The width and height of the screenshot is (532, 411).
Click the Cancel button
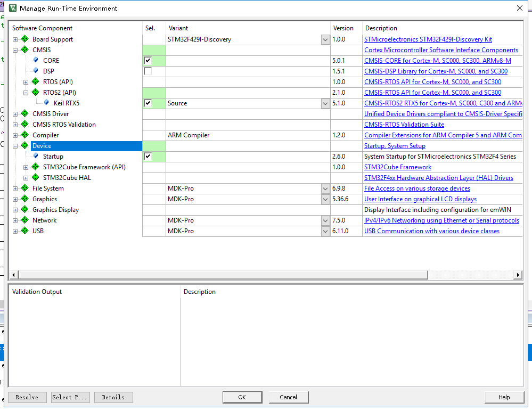[289, 397]
